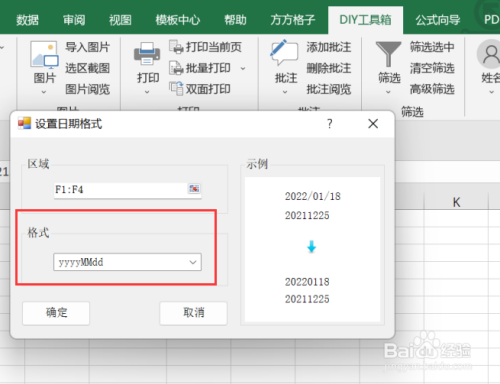Expand the 姓名 dropdown arrow
Screen dimensions: 500x384
pyautogui.click(x=492, y=92)
